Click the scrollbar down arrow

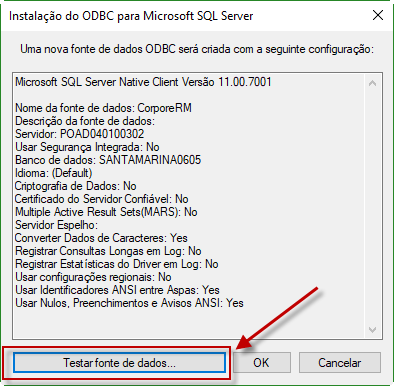pyautogui.click(x=373, y=330)
